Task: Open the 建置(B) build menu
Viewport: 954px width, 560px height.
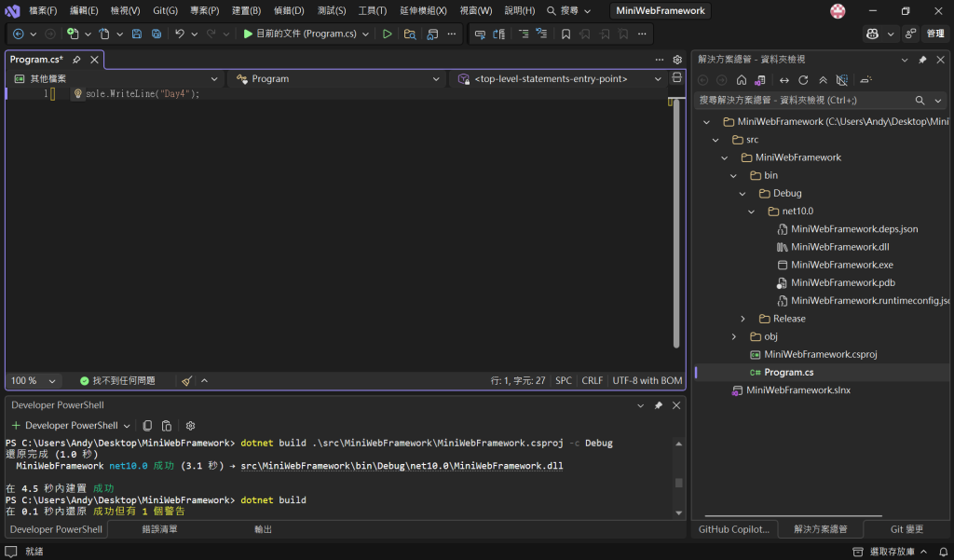Action: 246,11
